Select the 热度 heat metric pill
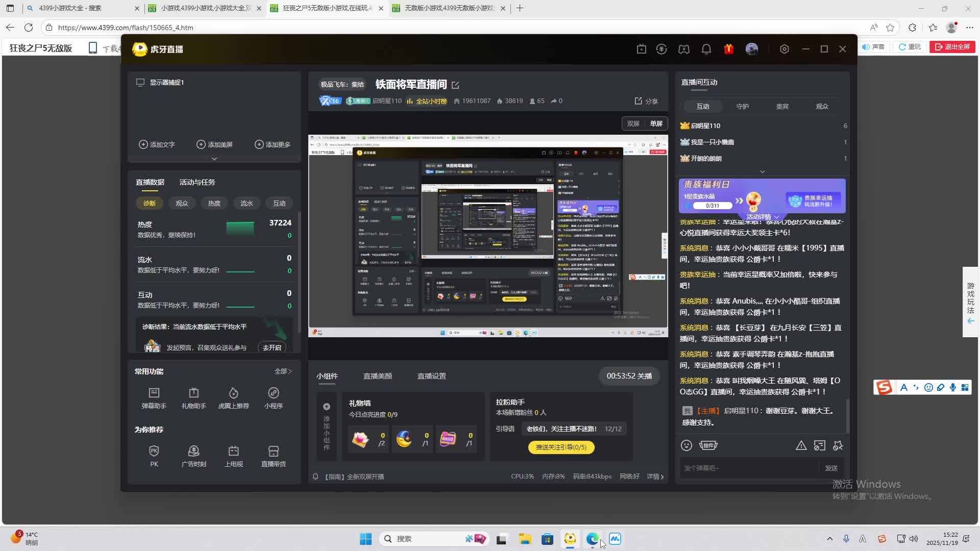Screen dimensions: 980x551 (214, 203)
